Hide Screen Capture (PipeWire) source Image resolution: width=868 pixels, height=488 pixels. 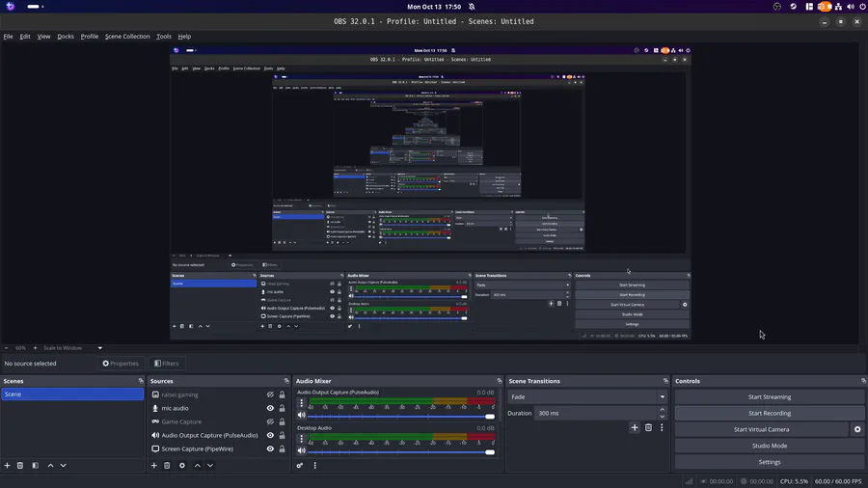(x=270, y=448)
